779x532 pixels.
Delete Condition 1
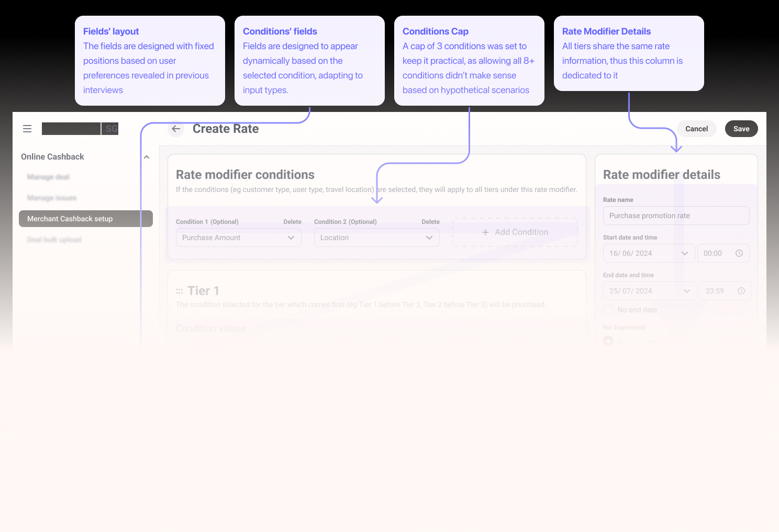tap(293, 222)
